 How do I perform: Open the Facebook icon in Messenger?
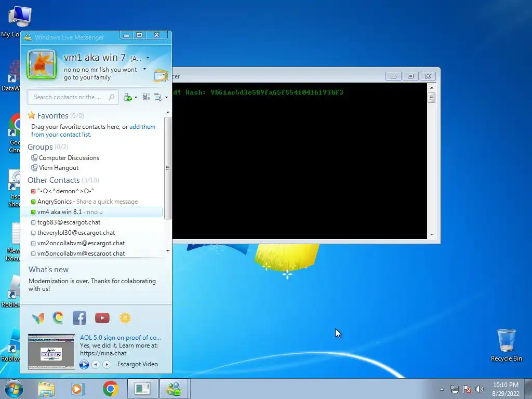(x=79, y=318)
